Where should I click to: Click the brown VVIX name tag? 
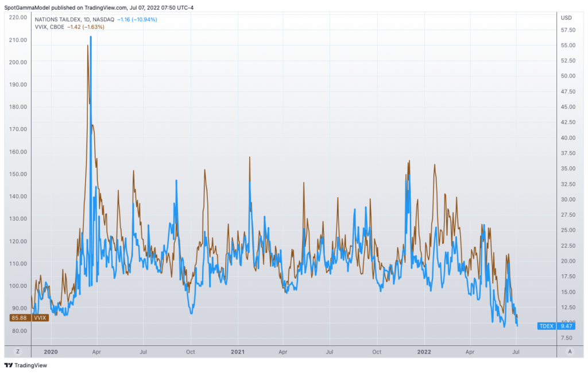[40, 318]
